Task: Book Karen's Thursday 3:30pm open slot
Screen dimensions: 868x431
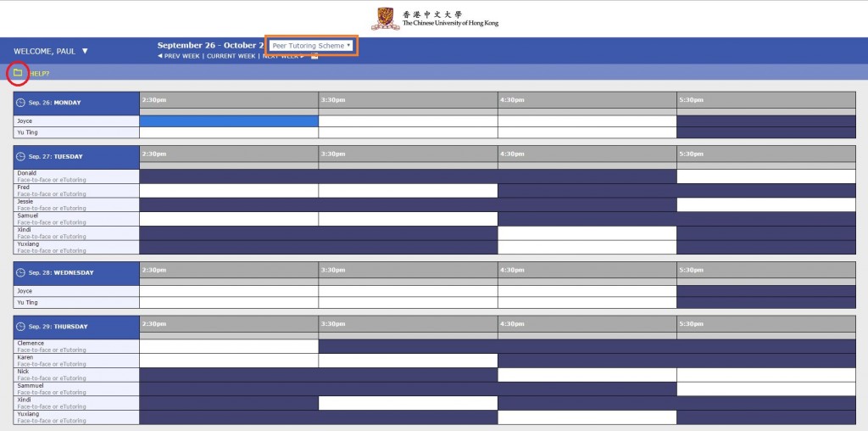Action: [x=408, y=361]
